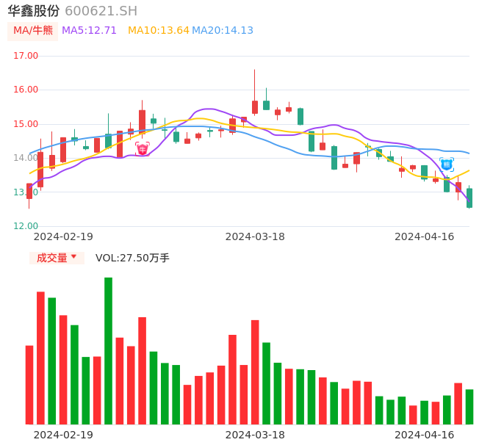Click the MA10:13.64 legend label
Image resolution: width=504 pixels, height=445 pixels.
(x=159, y=30)
